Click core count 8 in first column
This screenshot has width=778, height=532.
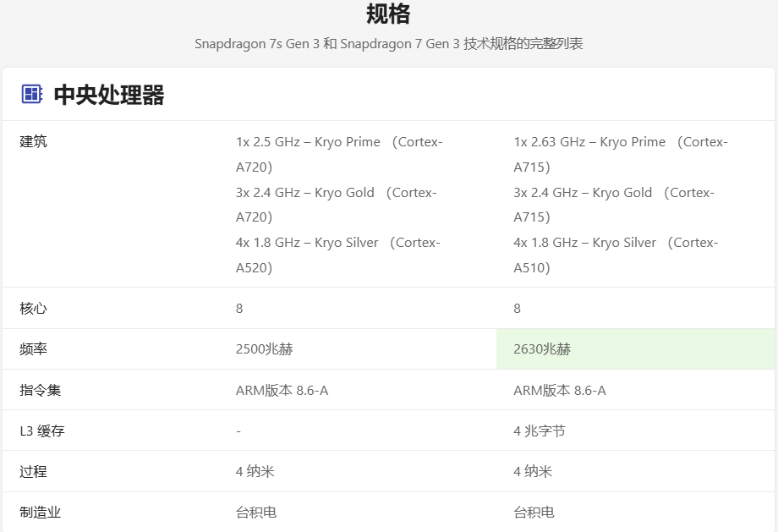tap(239, 309)
